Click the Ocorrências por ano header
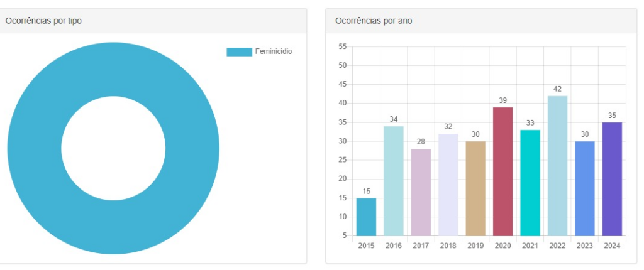 (374, 21)
